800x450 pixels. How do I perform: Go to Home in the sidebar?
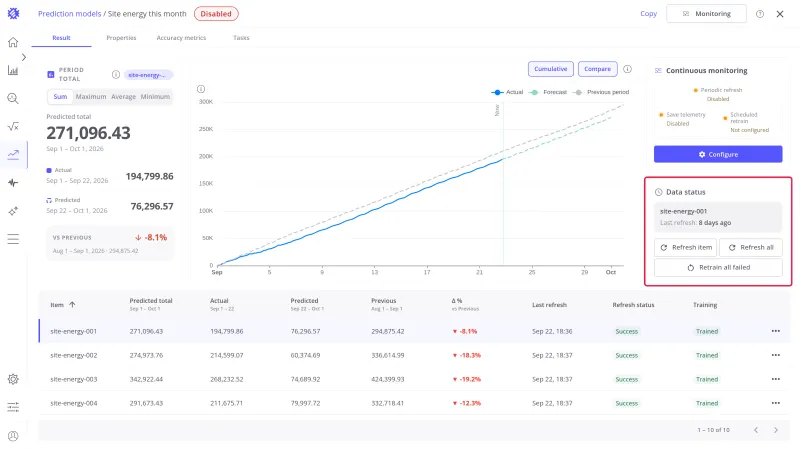13,42
